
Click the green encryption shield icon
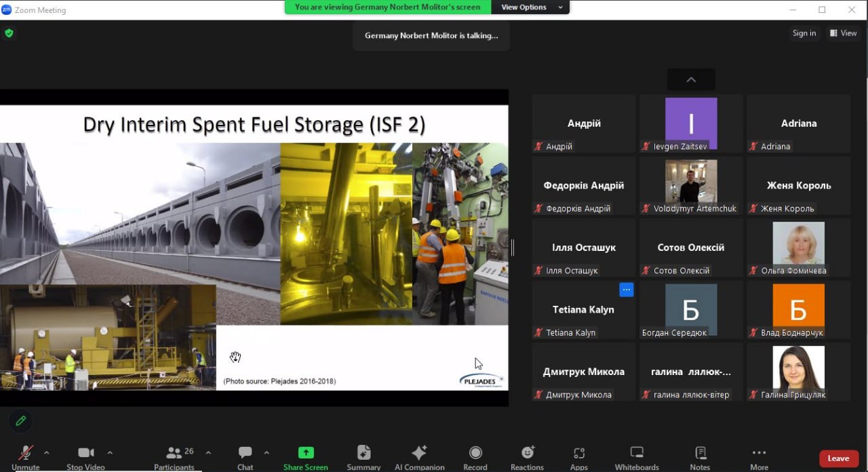coord(9,33)
